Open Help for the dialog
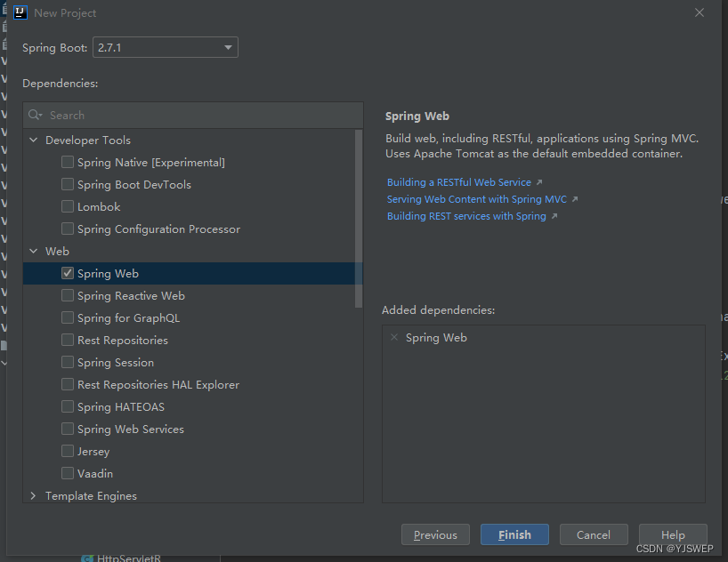This screenshot has height=562, width=728. click(x=673, y=534)
